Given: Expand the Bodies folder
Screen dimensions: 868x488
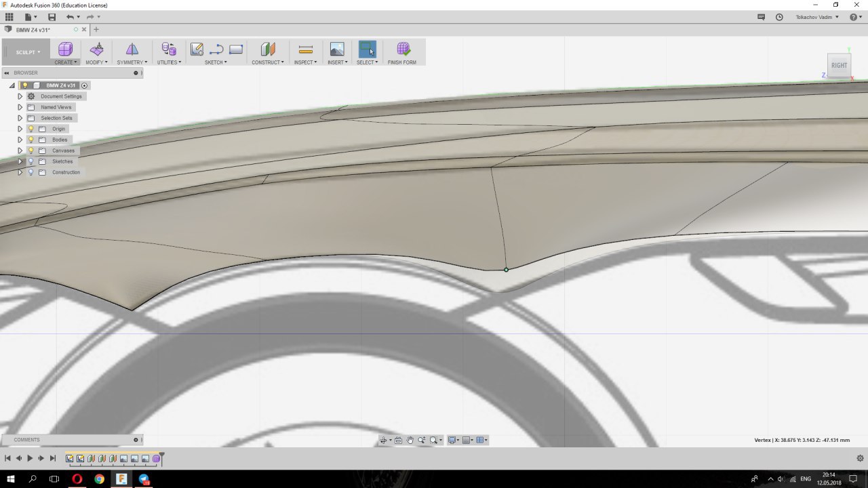Looking at the screenshot, I should click(x=20, y=140).
